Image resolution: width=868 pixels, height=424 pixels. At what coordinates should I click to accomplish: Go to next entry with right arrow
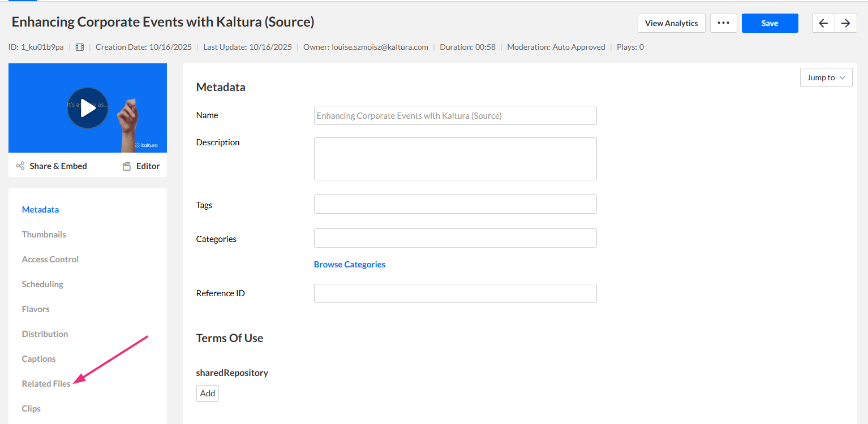click(x=846, y=23)
